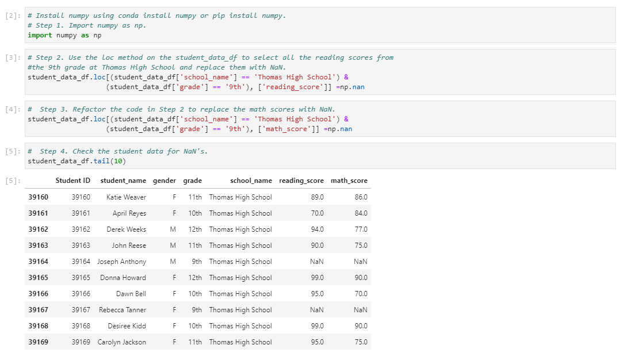Image resolution: width=624 pixels, height=364 pixels.
Task: Click Student ID 39165 in Donna Howard's row
Action: pyautogui.click(x=81, y=278)
